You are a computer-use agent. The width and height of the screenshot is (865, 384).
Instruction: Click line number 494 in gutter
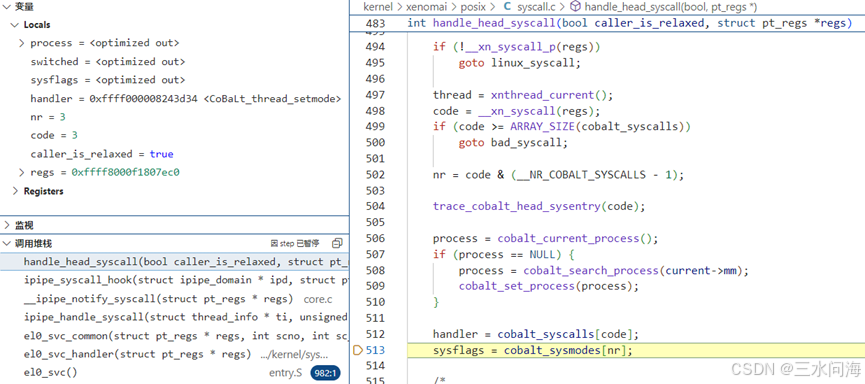(375, 47)
